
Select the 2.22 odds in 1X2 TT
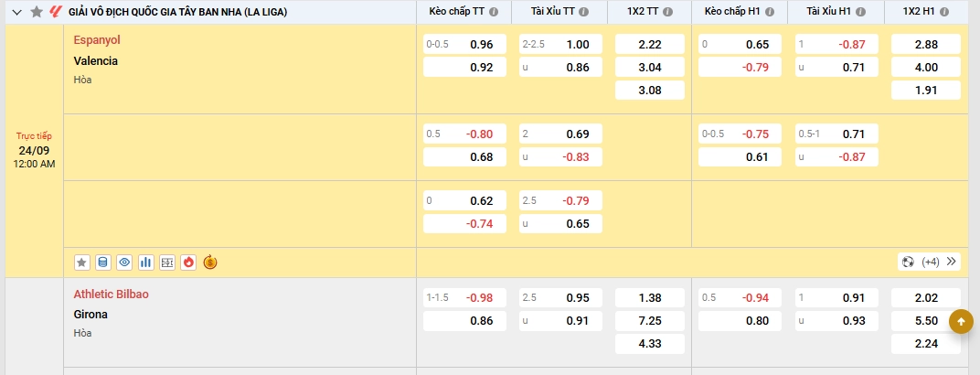[x=651, y=44]
